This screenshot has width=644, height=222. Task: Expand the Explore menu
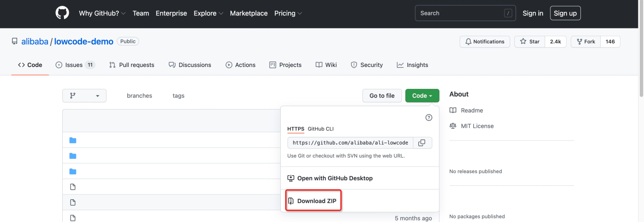(x=208, y=13)
